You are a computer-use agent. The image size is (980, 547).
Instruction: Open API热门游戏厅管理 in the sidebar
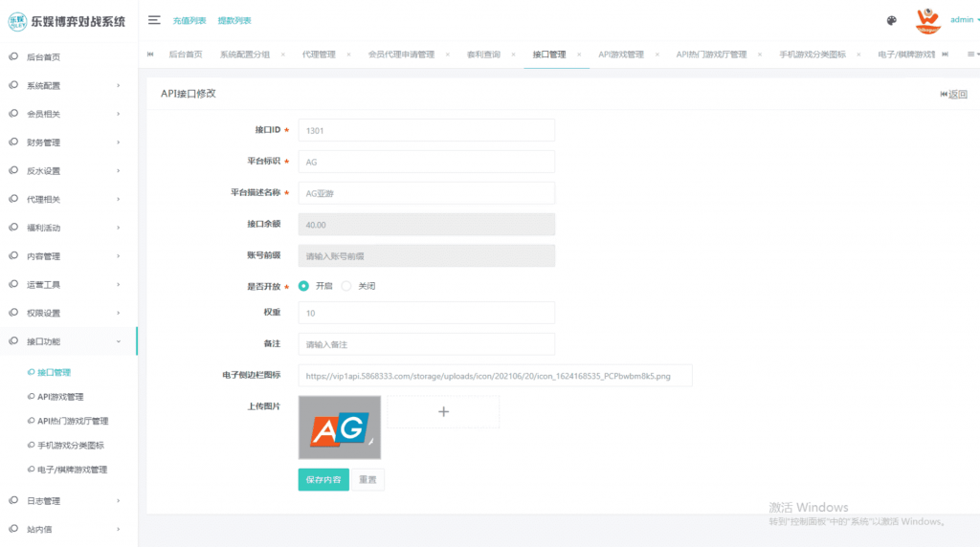point(73,421)
